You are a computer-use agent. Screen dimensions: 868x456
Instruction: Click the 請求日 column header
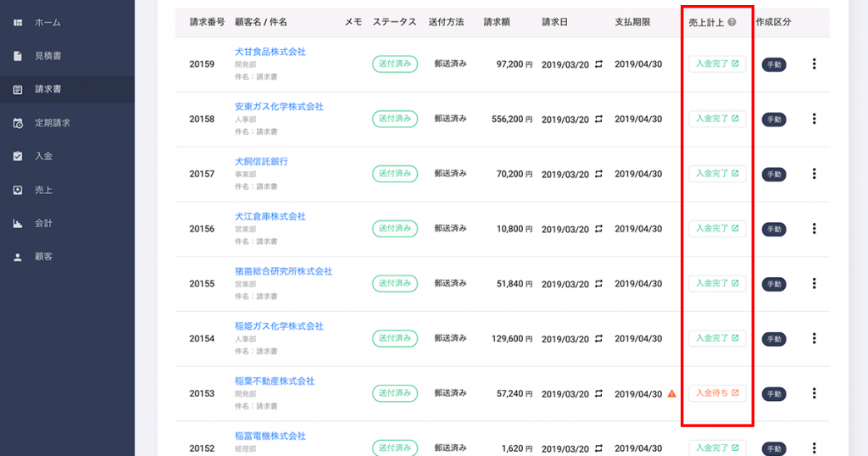click(554, 22)
